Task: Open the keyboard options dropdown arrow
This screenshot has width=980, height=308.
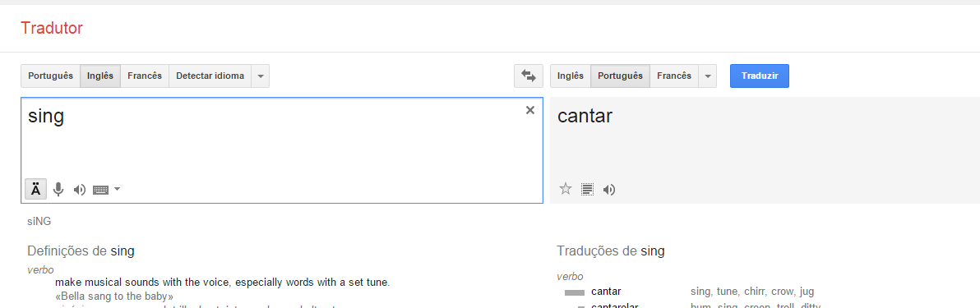Action: pos(117,189)
